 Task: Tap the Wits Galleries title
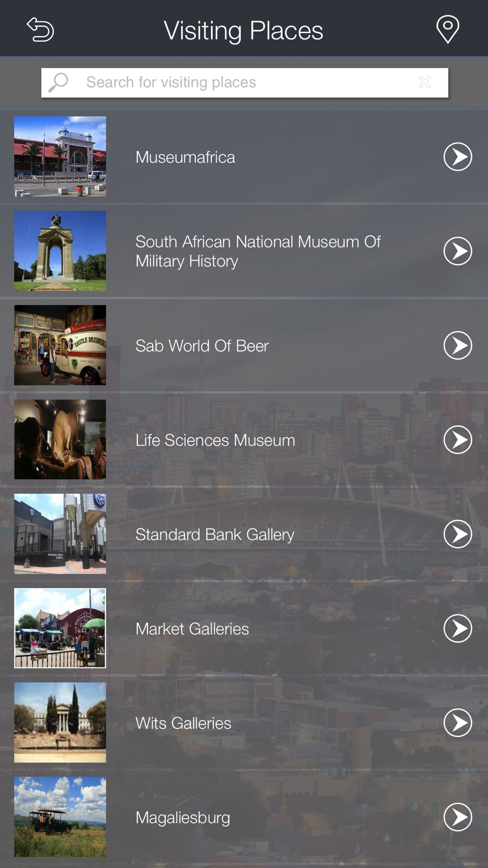pos(183,723)
